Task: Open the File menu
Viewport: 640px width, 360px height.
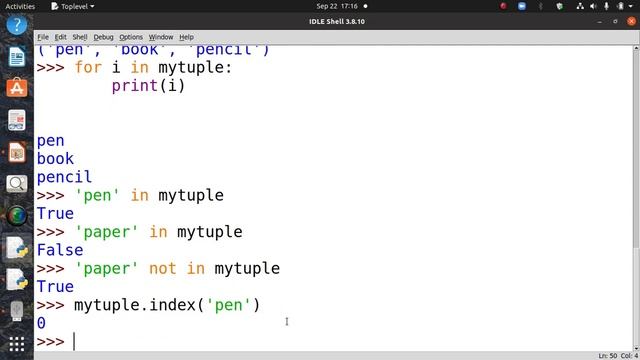Action: (x=43, y=37)
